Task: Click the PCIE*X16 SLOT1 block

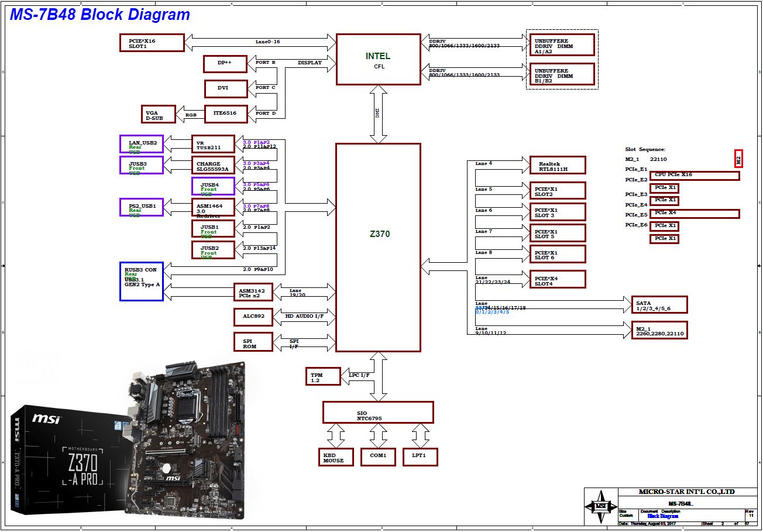Action: pyautogui.click(x=152, y=43)
